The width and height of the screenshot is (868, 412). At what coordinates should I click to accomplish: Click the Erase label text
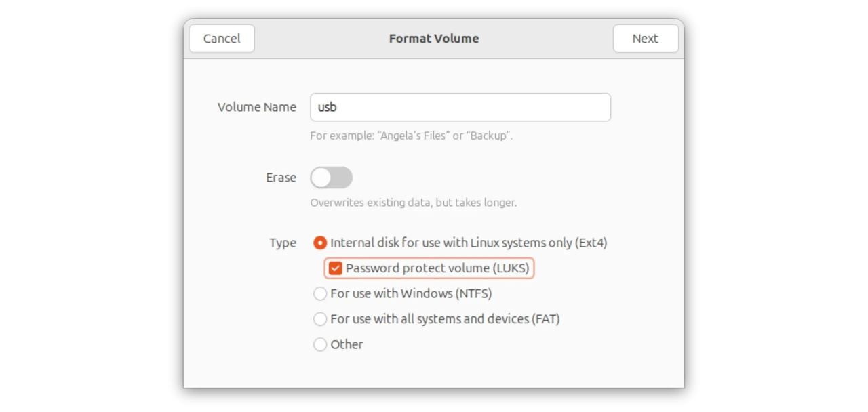[281, 178]
